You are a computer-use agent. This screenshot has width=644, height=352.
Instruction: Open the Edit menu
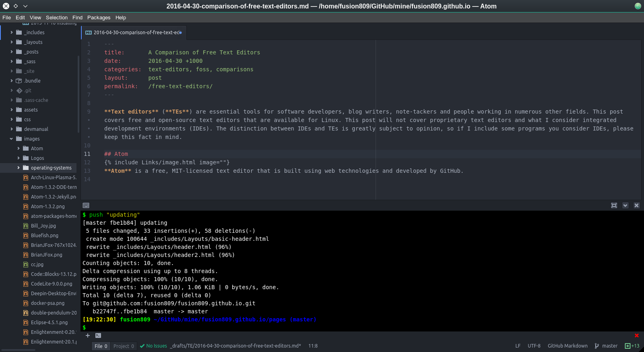[x=20, y=17]
